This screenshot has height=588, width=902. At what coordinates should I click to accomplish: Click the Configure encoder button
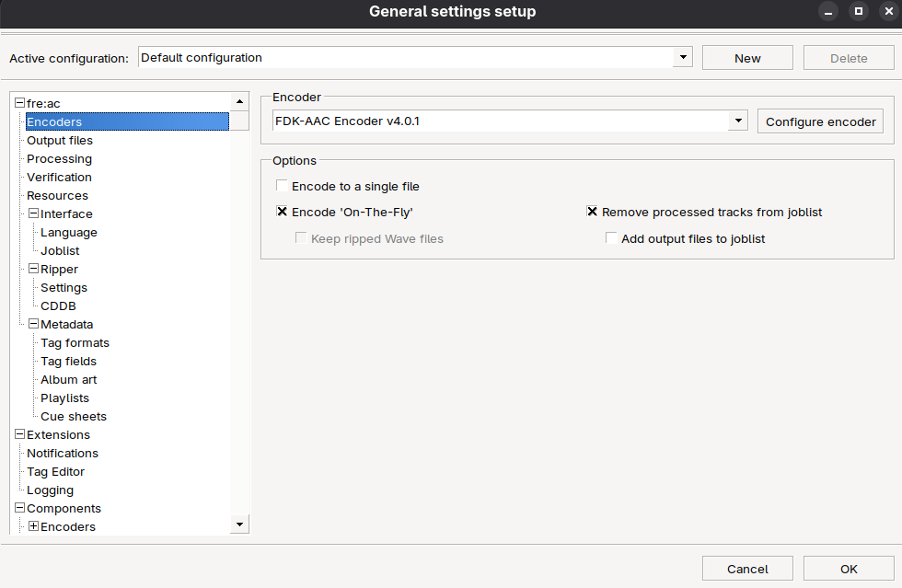[x=820, y=121]
